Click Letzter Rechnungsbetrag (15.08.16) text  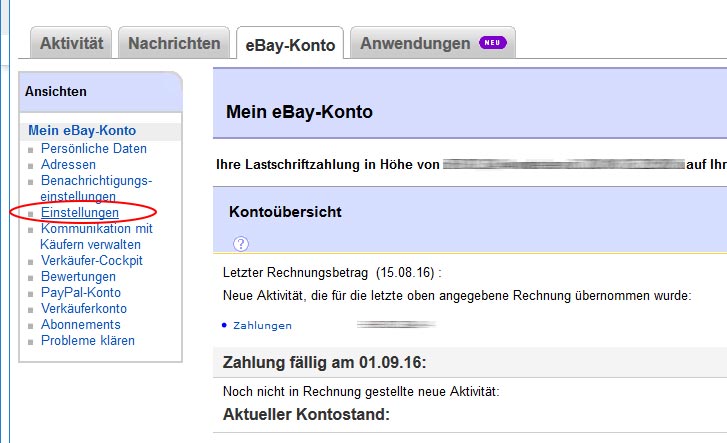(x=332, y=272)
